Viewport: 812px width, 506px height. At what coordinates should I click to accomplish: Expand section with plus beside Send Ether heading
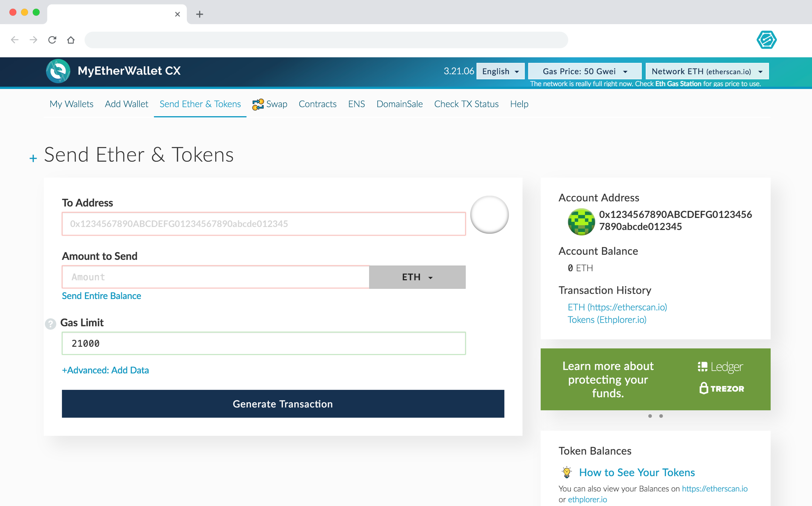(33, 158)
